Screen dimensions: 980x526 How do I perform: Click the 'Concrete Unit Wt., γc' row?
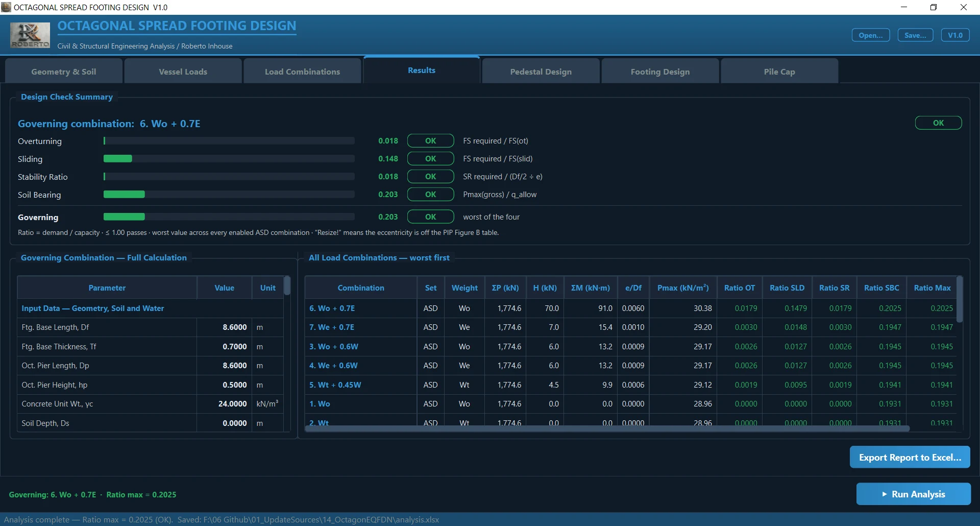pyautogui.click(x=151, y=404)
